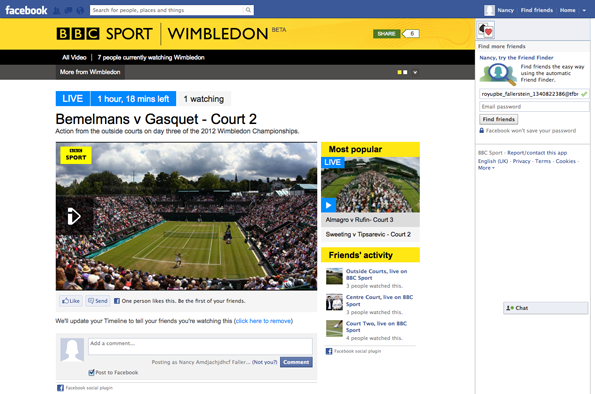
Task: Open the 'Nancy, try the Friend Finder' link
Action: [x=516, y=58]
